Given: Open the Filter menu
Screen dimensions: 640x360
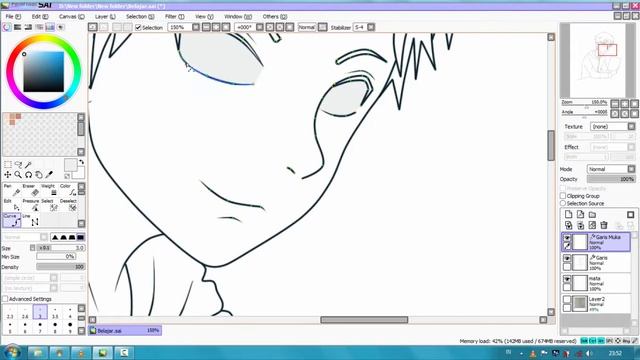Looking at the screenshot, I should pos(174,17).
